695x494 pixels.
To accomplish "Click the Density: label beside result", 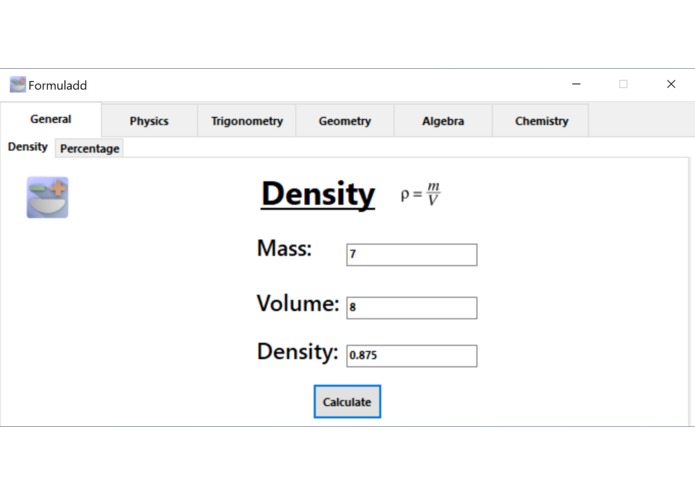I will point(297,352).
